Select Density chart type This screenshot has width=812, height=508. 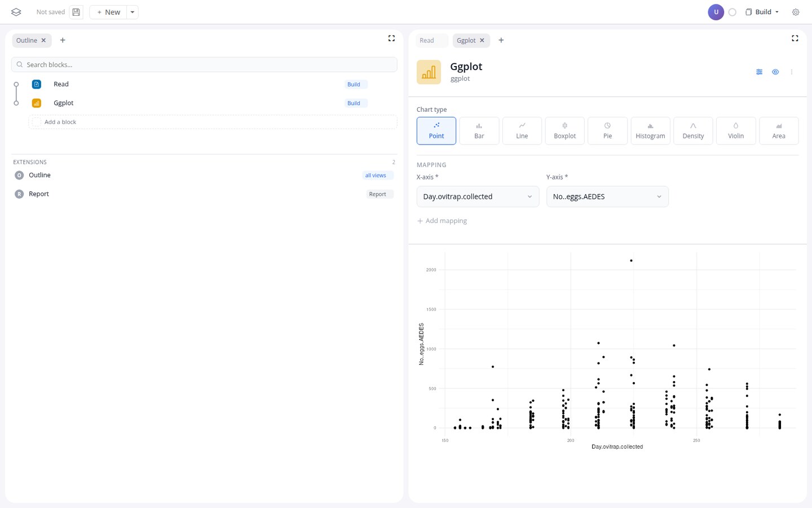click(x=693, y=130)
